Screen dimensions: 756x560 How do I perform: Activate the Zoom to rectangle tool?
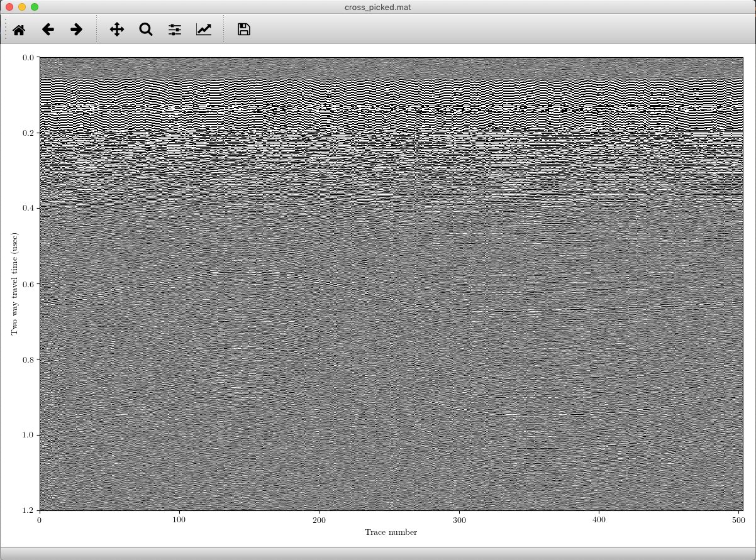(146, 30)
